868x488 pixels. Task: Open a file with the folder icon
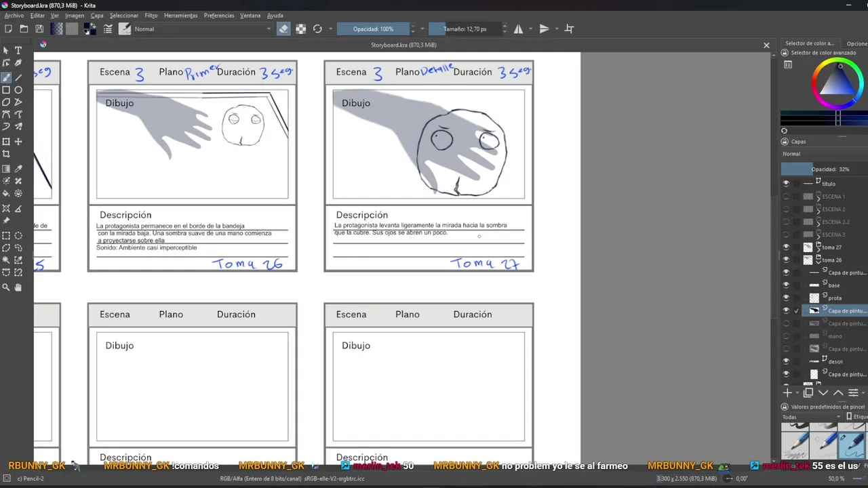click(x=24, y=28)
